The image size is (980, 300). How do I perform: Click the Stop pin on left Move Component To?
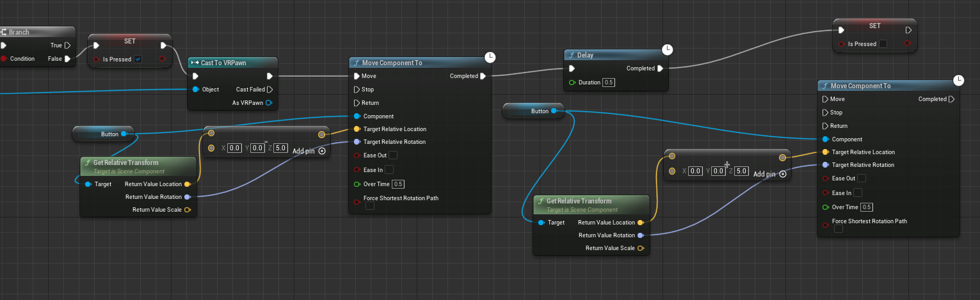click(x=357, y=90)
